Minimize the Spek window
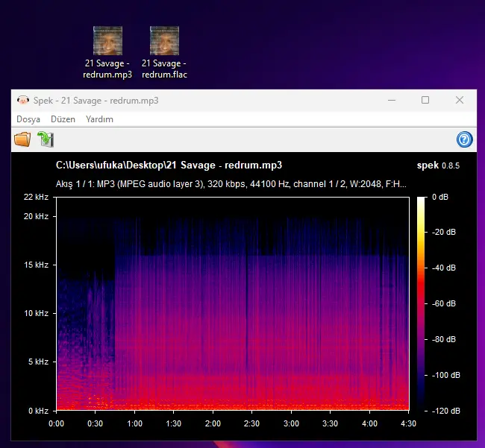Viewport: 485px width, 448px height. (392, 100)
